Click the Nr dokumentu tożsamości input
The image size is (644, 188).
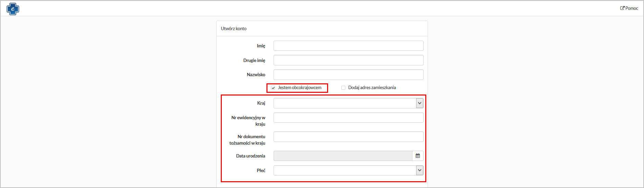pyautogui.click(x=348, y=137)
